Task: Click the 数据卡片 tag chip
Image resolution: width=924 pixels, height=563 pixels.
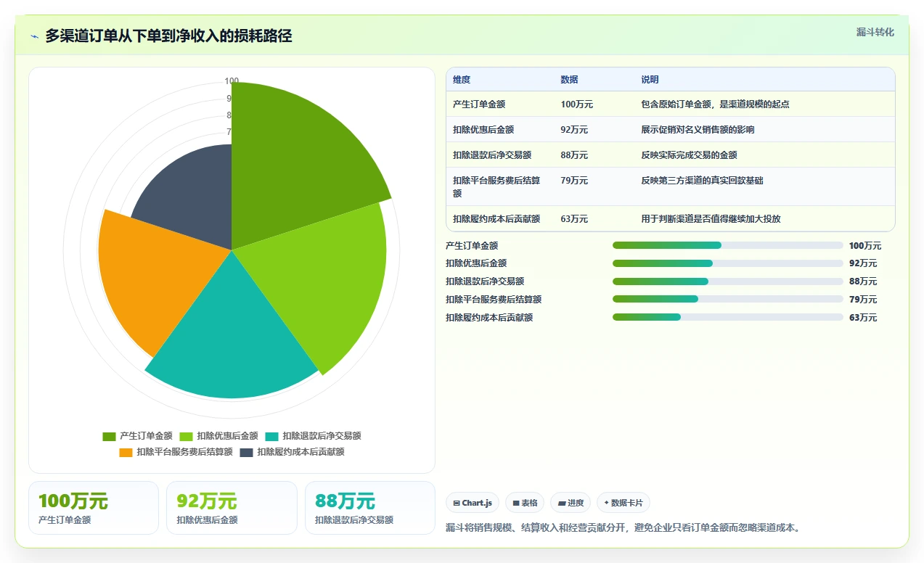Action: point(624,503)
